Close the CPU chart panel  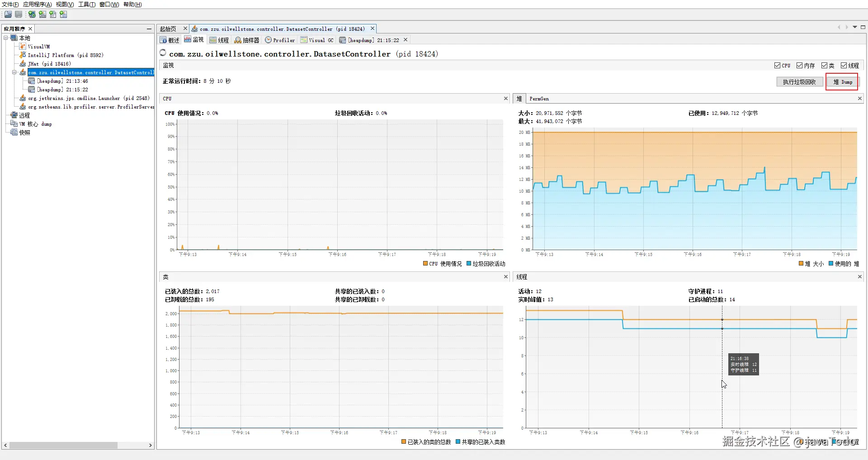click(506, 99)
